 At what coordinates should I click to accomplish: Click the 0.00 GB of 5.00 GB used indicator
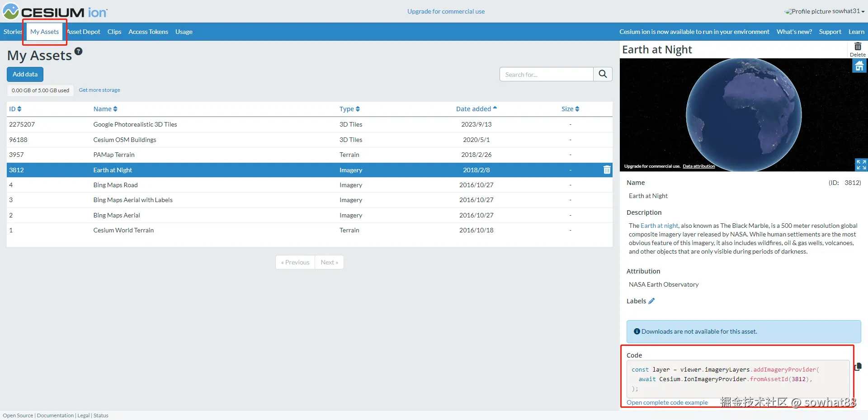41,90
